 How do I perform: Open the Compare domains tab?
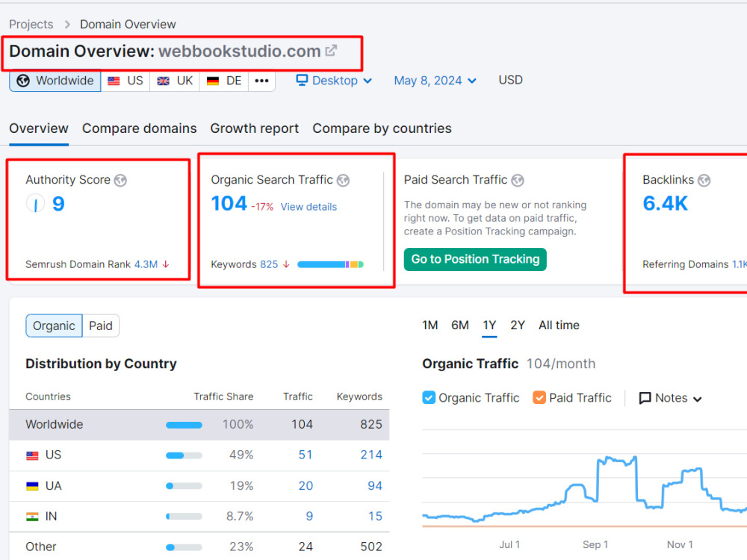click(x=139, y=128)
